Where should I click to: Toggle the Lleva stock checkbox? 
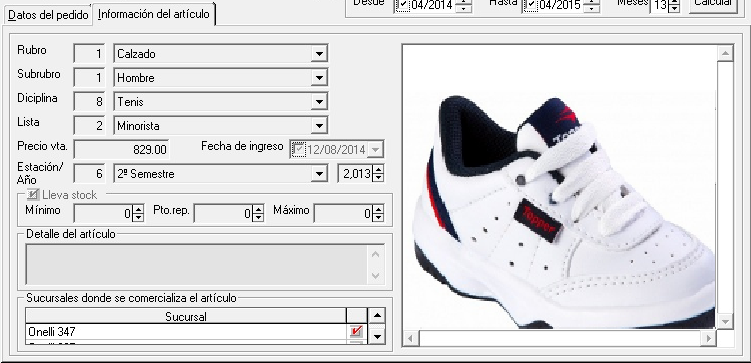pyautogui.click(x=33, y=194)
